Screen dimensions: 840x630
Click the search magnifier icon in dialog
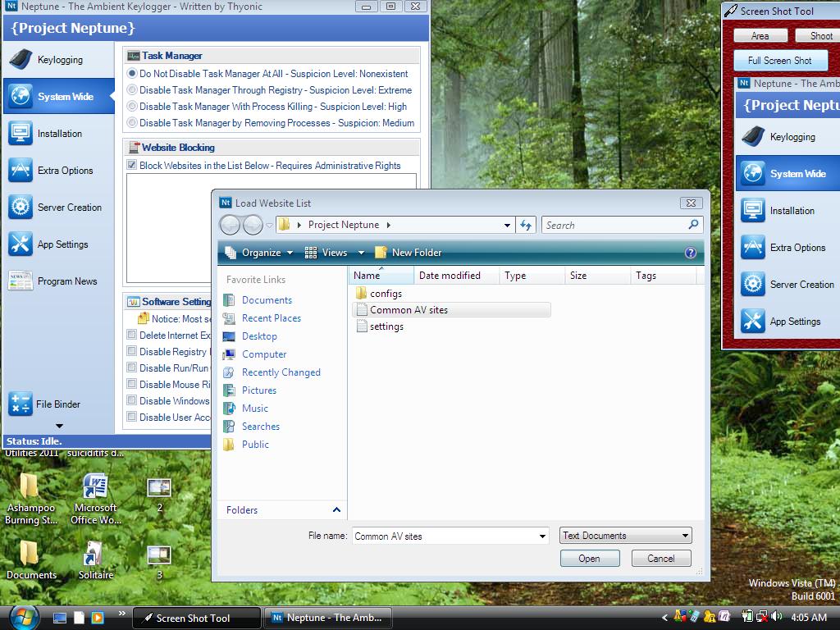[x=693, y=225]
